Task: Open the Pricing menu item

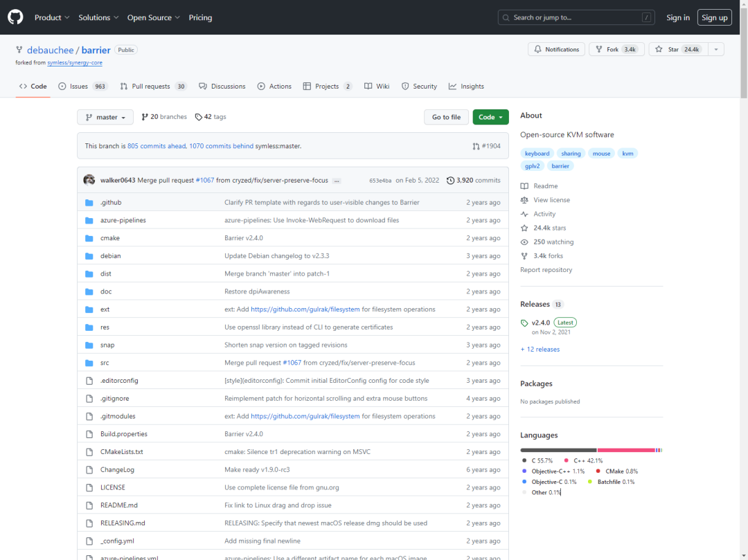Action: click(200, 17)
